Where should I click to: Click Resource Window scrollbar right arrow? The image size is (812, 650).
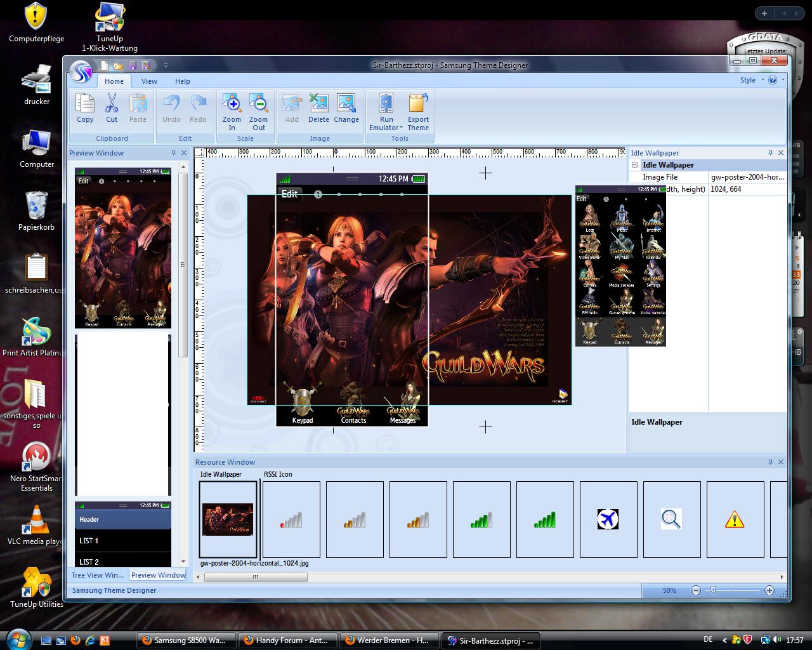point(782,577)
